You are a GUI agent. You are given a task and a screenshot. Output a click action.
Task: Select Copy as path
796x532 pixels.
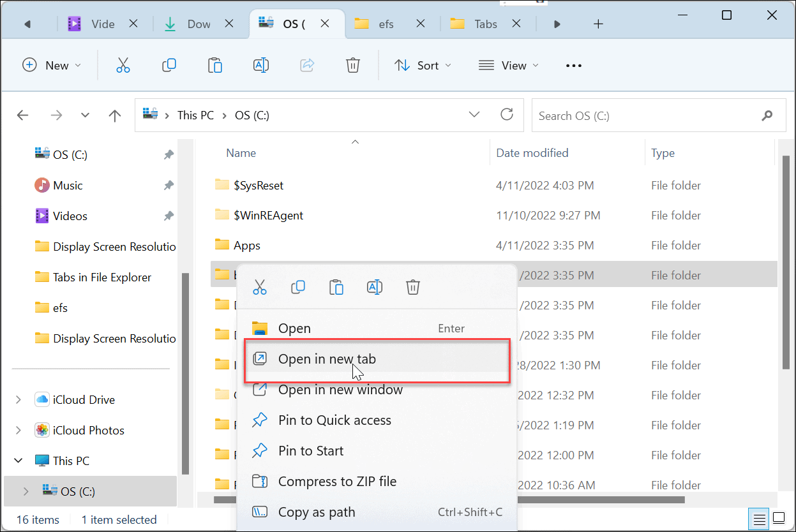coord(377,512)
